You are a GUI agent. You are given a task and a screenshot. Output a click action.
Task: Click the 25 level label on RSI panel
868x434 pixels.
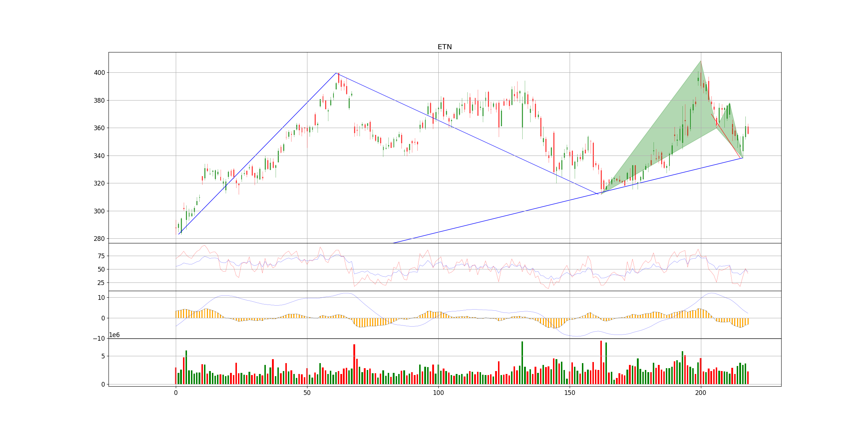coord(101,283)
